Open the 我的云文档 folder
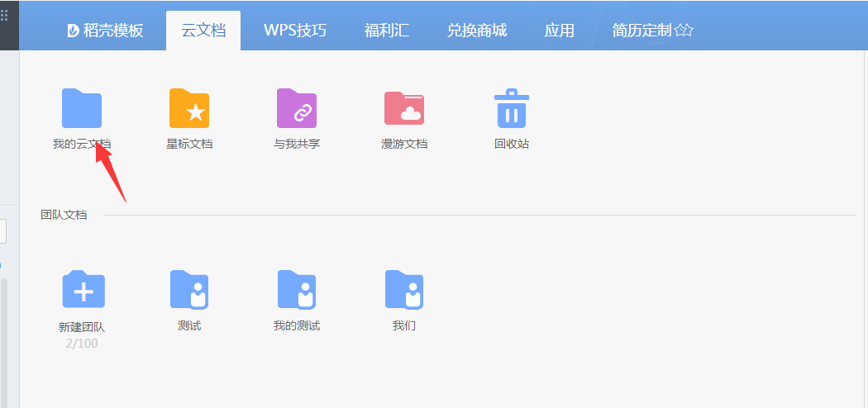Viewport: 868px width, 408px height. (82, 109)
